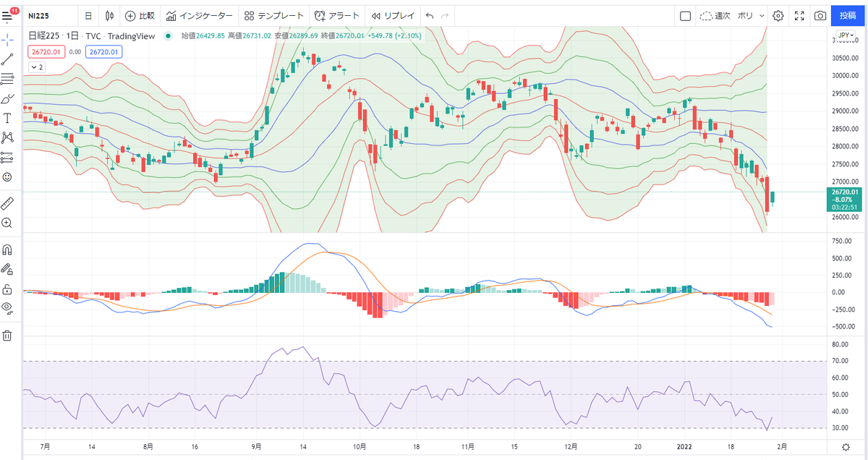
Task: Click the 9月 label on time axis
Action: (257, 446)
